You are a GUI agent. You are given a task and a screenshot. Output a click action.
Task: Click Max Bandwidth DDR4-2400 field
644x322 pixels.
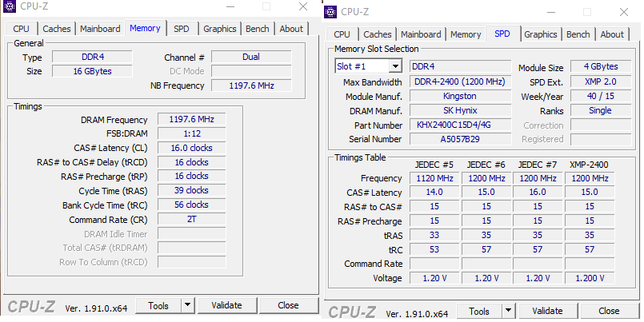(461, 81)
